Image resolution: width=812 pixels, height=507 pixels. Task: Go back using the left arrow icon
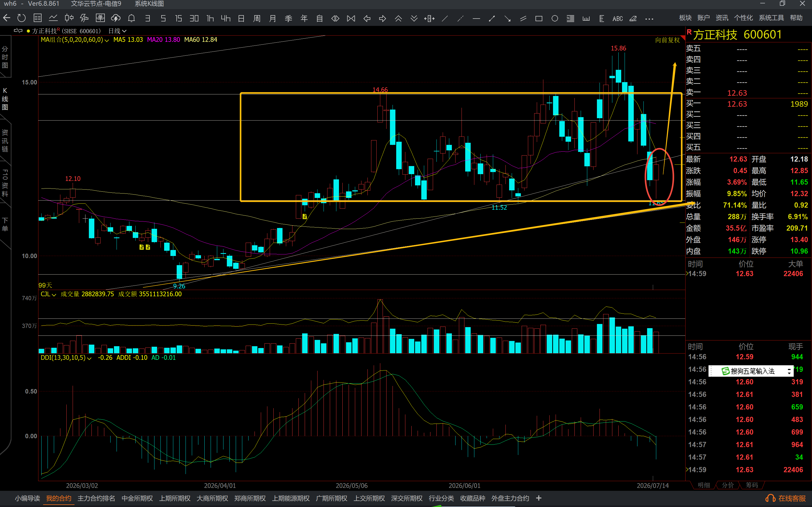[x=6, y=18]
